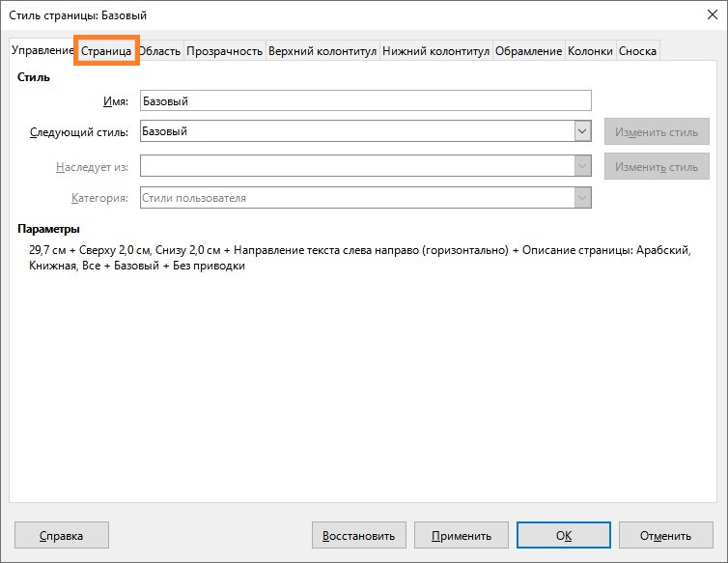Show the Обрамление tab
Screen dimensions: 728x563
pos(528,51)
